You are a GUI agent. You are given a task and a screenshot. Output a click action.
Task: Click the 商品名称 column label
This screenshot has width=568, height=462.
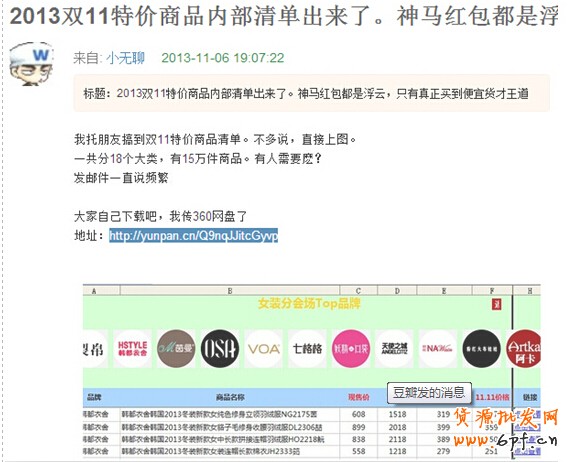point(230,397)
